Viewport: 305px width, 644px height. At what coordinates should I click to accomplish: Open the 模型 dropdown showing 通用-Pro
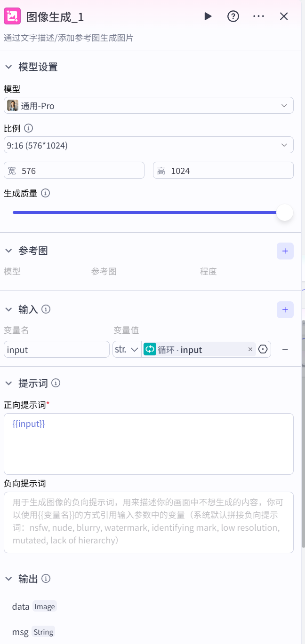click(148, 106)
